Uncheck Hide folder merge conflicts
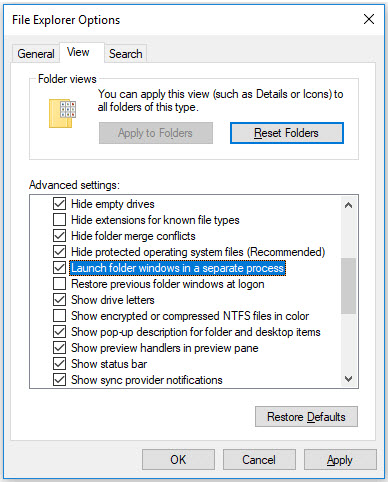 tap(59, 236)
